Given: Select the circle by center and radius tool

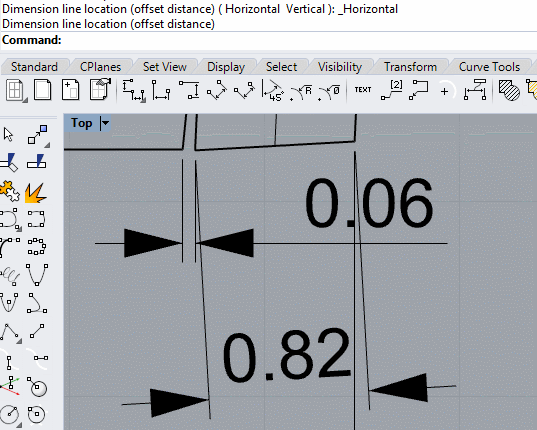Looking at the screenshot, I should 10,415.
